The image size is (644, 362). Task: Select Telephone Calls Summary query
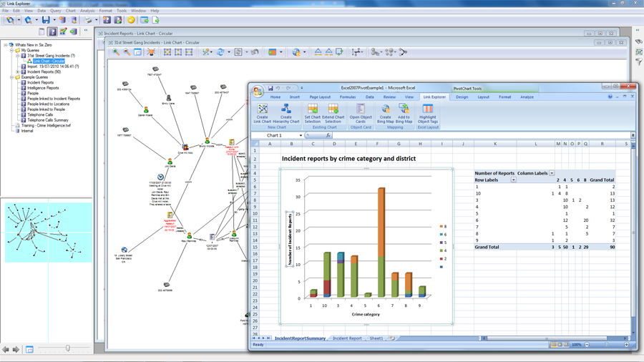coord(47,120)
